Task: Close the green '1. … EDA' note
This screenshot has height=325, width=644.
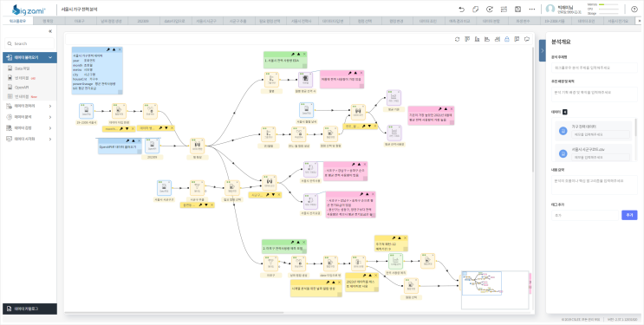Action: pyautogui.click(x=304, y=54)
